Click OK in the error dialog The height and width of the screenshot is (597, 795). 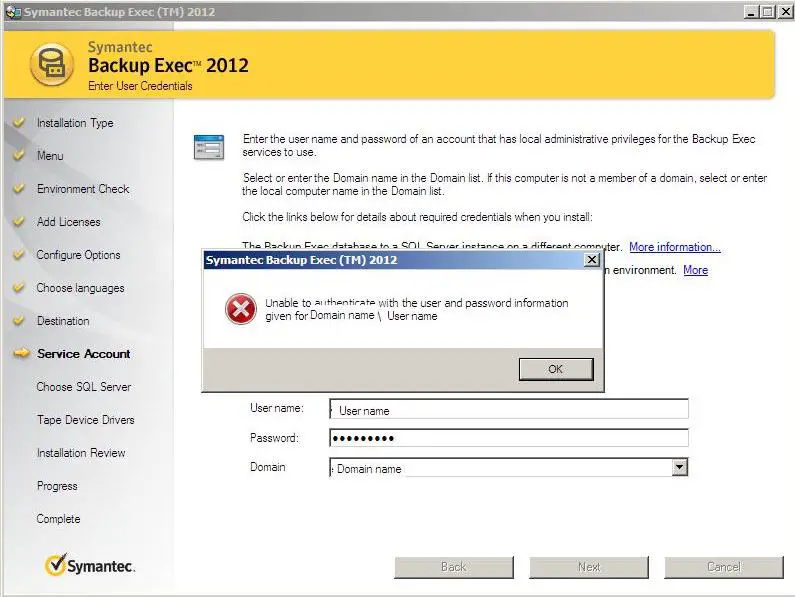[556, 369]
